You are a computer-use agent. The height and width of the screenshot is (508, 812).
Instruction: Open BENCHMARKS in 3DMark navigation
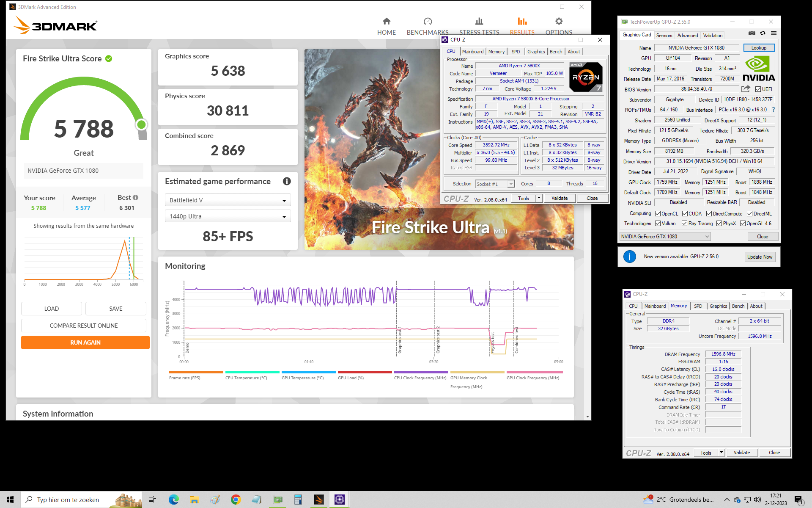[x=428, y=26]
